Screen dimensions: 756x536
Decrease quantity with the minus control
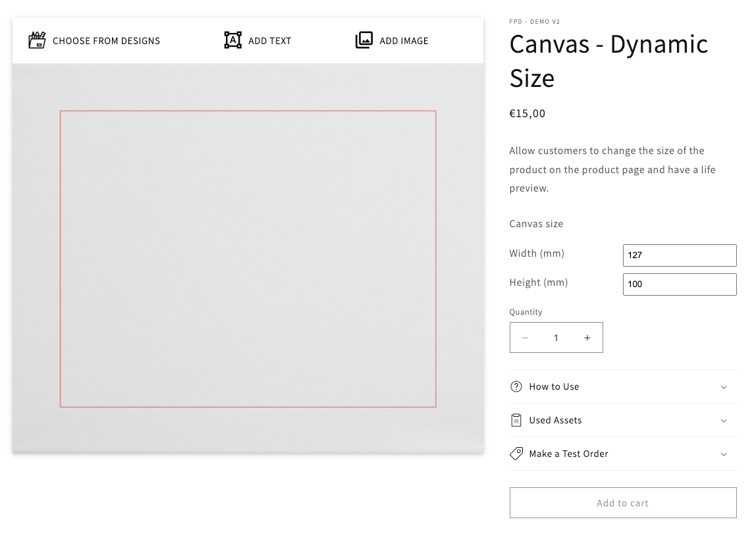click(525, 337)
